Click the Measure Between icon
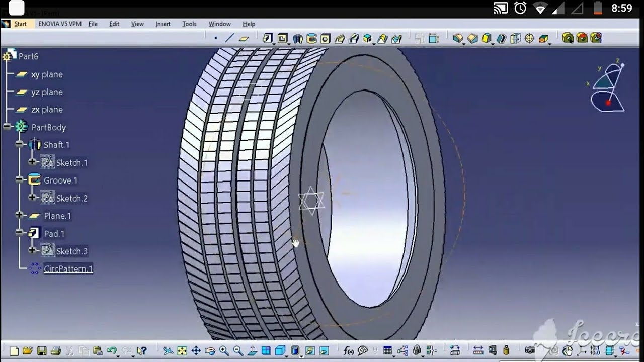 [x=478, y=351]
